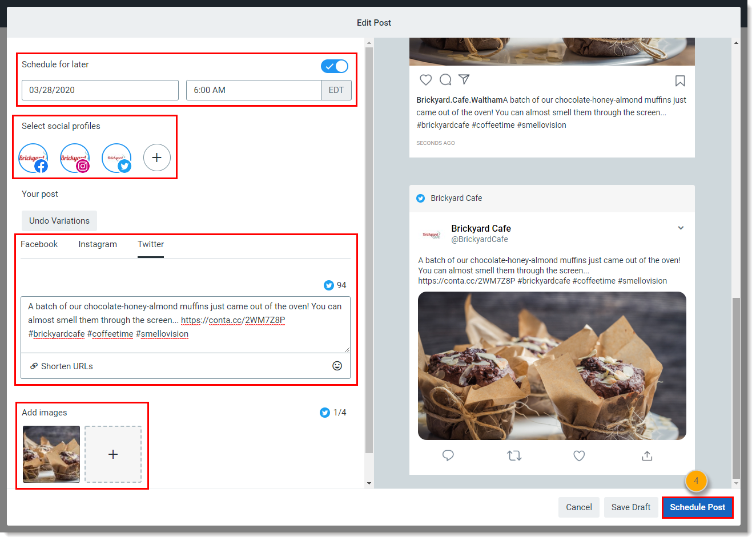
Task: Click the Schedule Post button
Action: click(697, 507)
